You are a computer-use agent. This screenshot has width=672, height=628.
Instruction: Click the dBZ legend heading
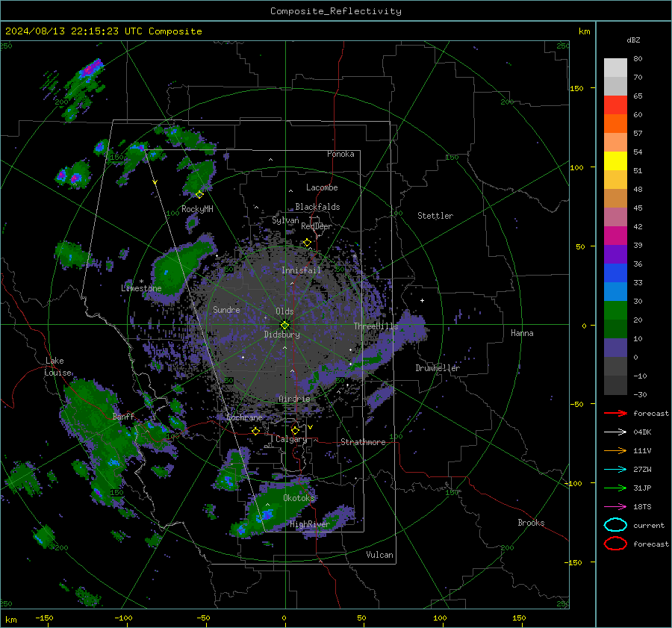click(633, 40)
